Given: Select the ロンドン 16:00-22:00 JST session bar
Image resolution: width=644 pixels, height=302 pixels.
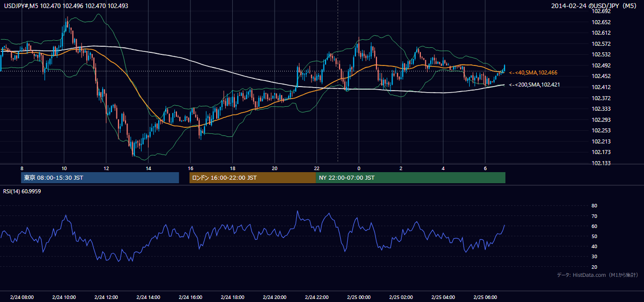Looking at the screenshot, I should click(252, 178).
